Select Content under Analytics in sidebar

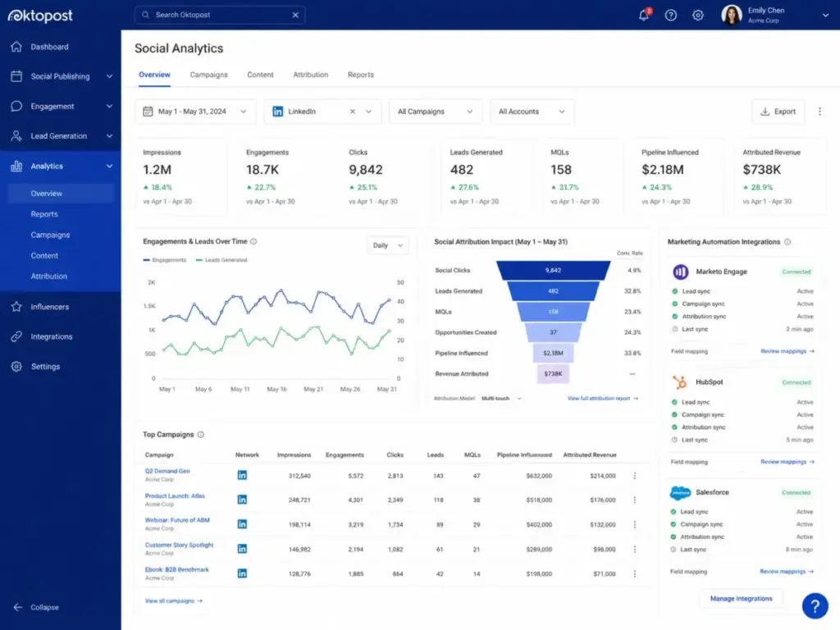click(x=44, y=256)
